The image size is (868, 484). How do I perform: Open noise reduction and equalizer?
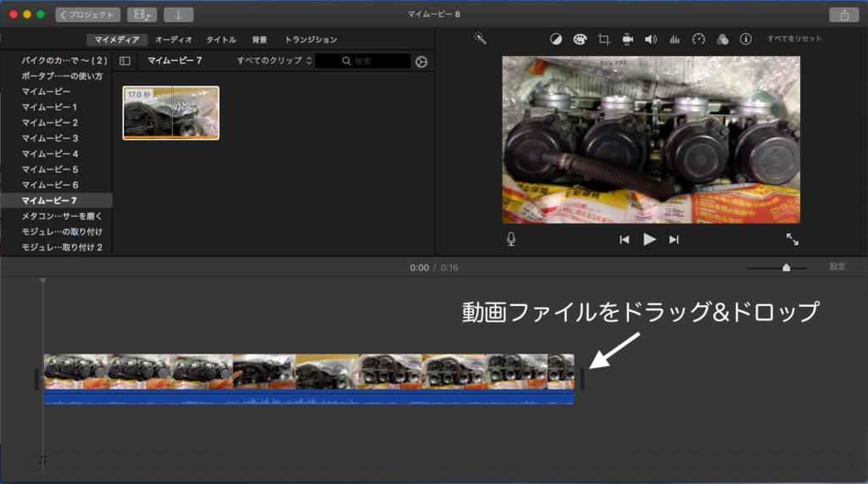674,39
